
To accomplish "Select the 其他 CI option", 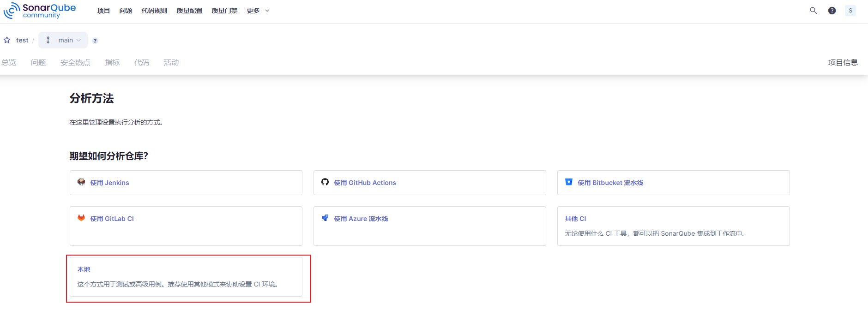I will pyautogui.click(x=674, y=226).
